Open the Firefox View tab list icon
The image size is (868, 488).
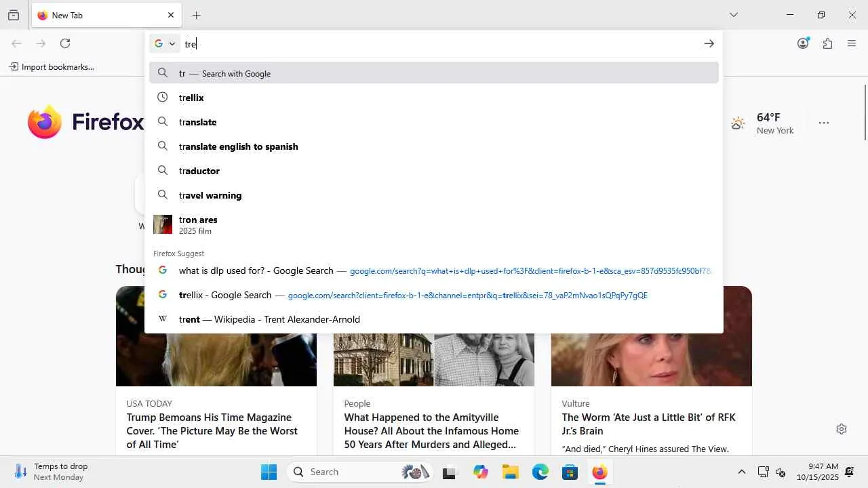[14, 15]
